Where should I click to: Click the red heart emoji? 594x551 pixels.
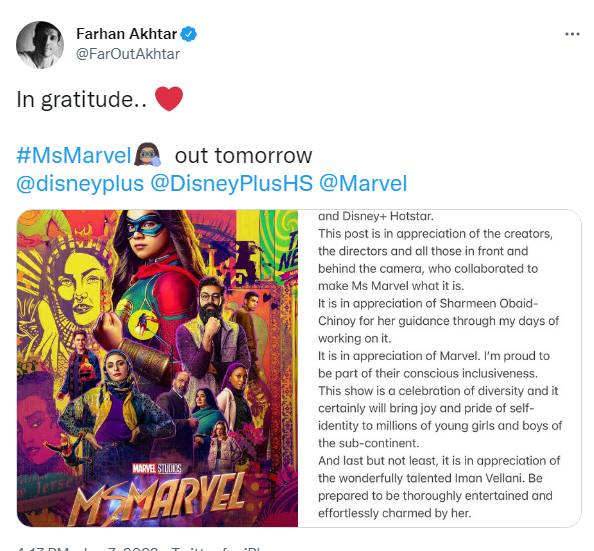click(169, 99)
